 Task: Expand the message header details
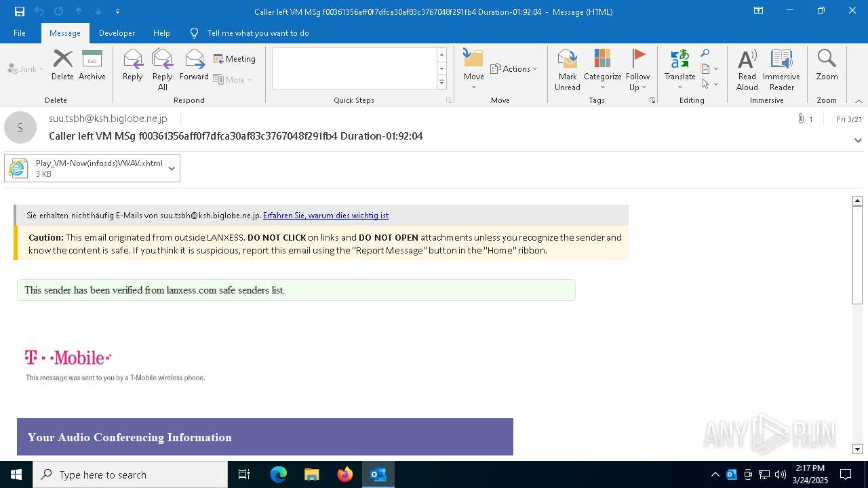(x=858, y=140)
